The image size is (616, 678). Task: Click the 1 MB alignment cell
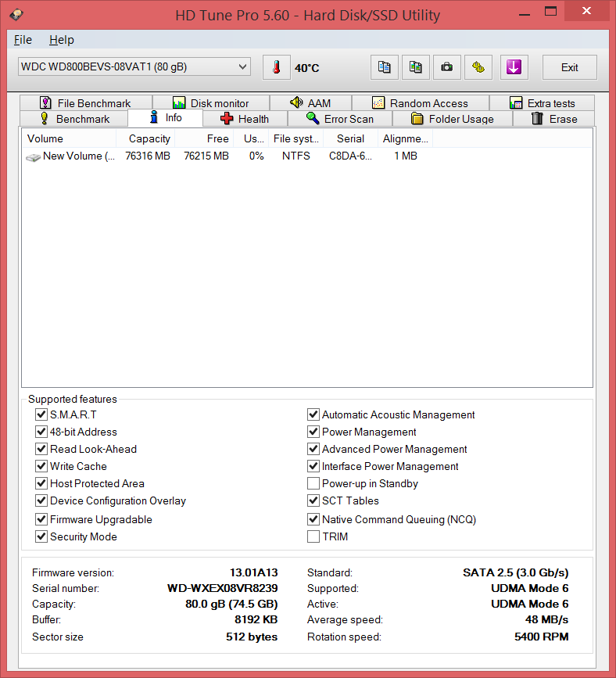(x=406, y=156)
